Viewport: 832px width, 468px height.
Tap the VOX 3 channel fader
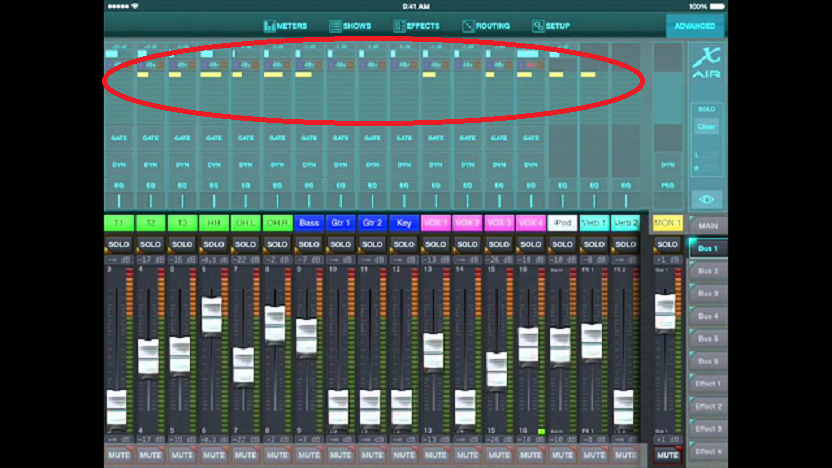tap(497, 369)
